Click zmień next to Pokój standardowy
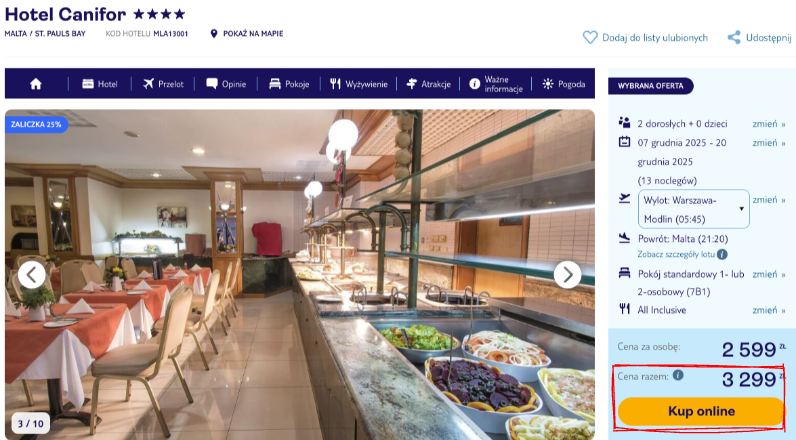Screen dimensions: 796x440 (x=769, y=275)
